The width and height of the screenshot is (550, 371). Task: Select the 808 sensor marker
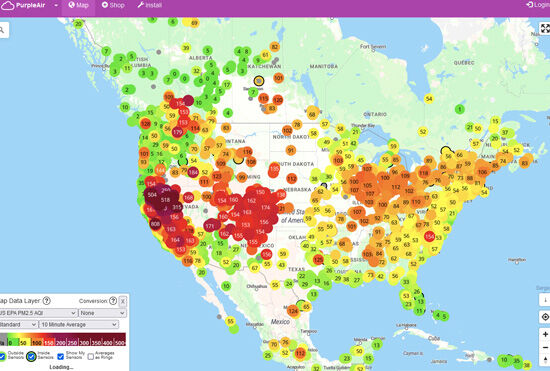[x=155, y=224]
